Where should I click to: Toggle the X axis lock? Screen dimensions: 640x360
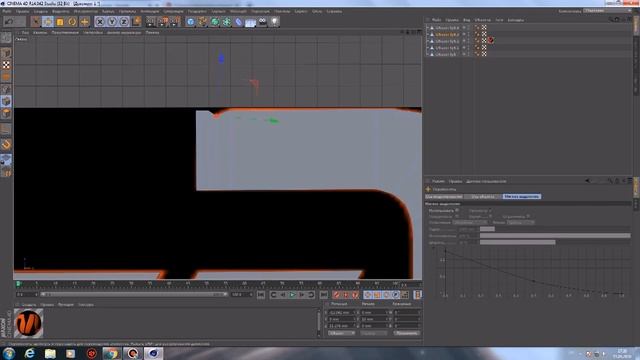tap(100, 21)
